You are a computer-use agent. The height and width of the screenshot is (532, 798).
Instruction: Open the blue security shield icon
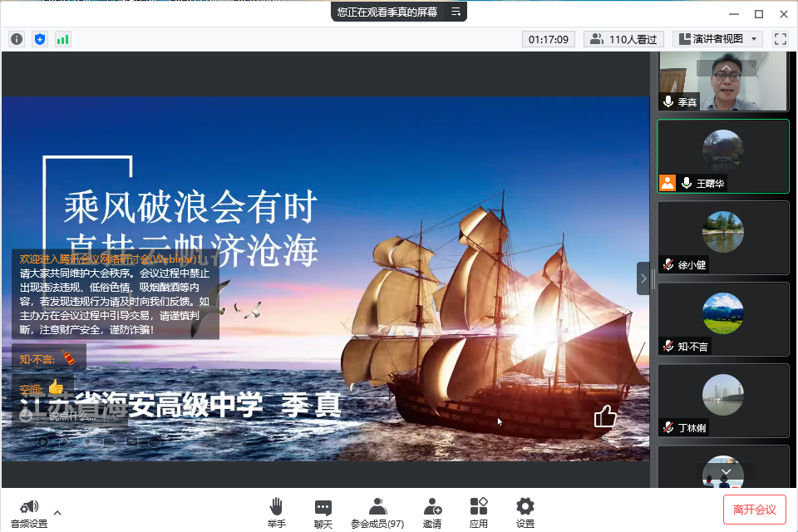click(x=40, y=39)
